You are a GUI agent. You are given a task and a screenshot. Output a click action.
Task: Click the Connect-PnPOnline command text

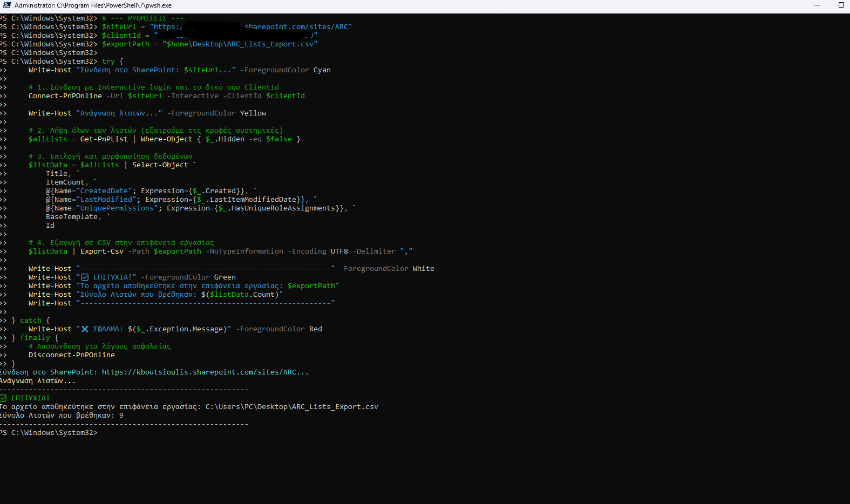[x=65, y=96]
